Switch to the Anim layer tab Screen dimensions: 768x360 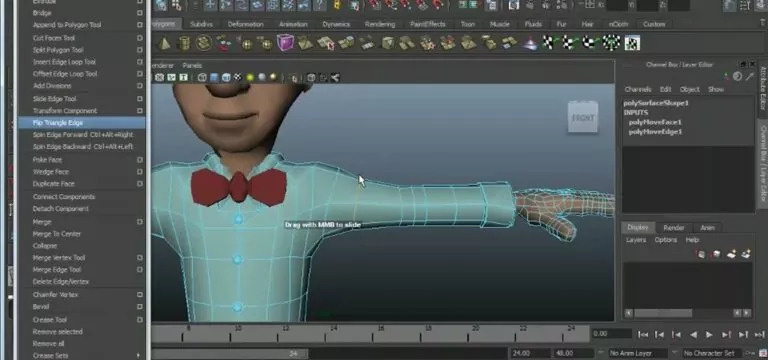pyautogui.click(x=707, y=228)
